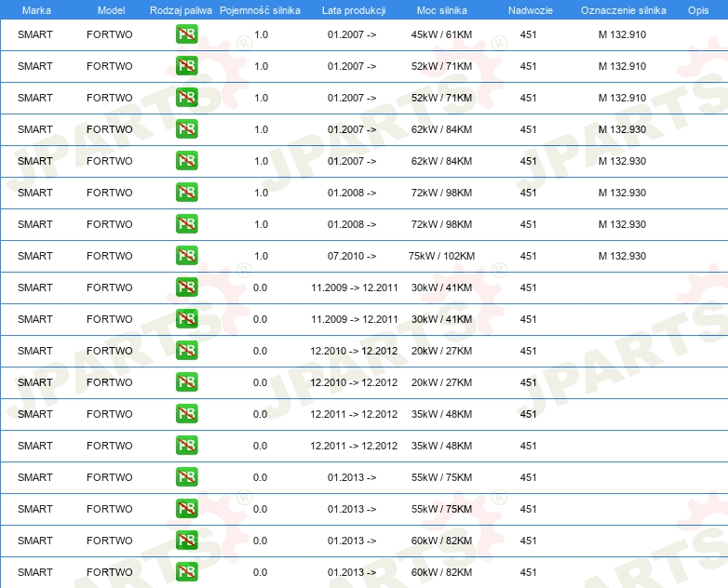This screenshot has width=728, height=588.
Task: Click SMART in the 75kW / 102KM row
Action: [x=34, y=256]
